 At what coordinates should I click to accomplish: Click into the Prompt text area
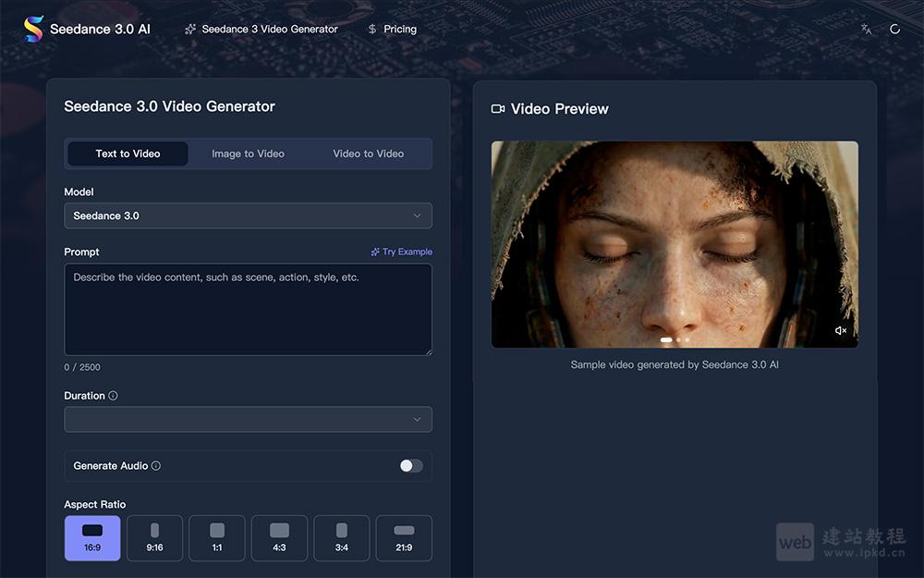[x=248, y=310]
